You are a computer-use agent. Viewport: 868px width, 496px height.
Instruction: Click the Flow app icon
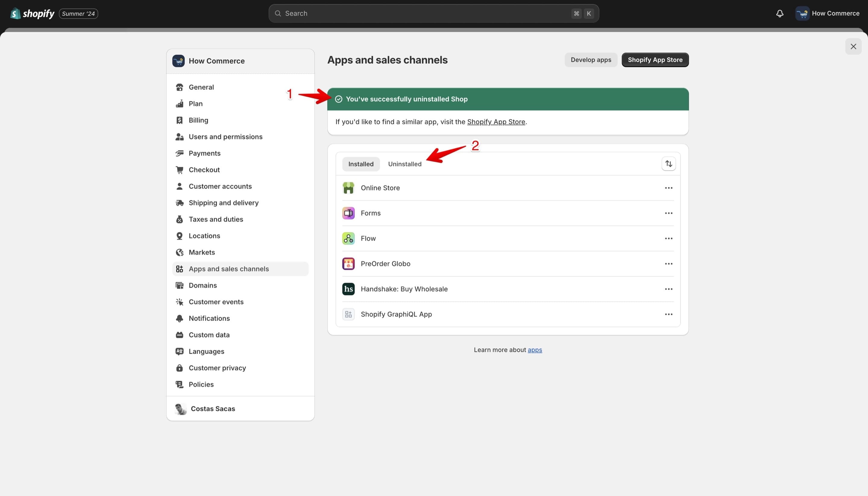click(x=348, y=239)
